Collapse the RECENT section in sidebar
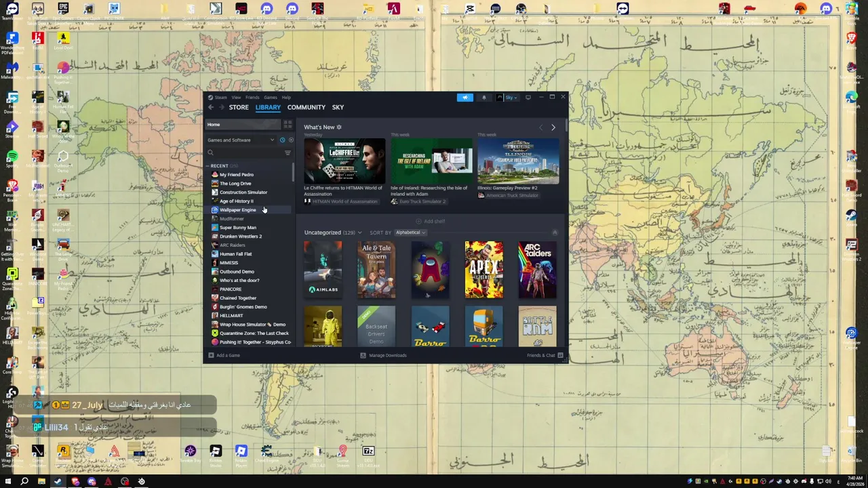 [x=208, y=166]
